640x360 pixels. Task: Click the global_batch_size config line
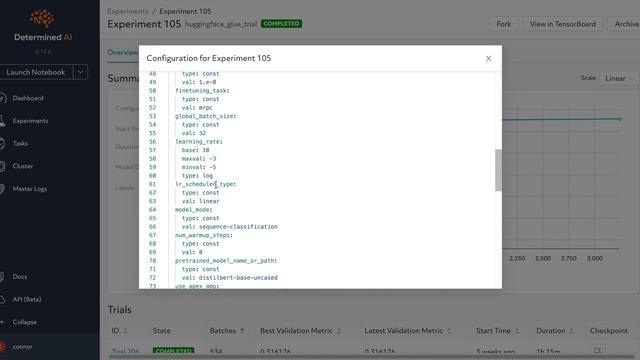[x=205, y=116]
